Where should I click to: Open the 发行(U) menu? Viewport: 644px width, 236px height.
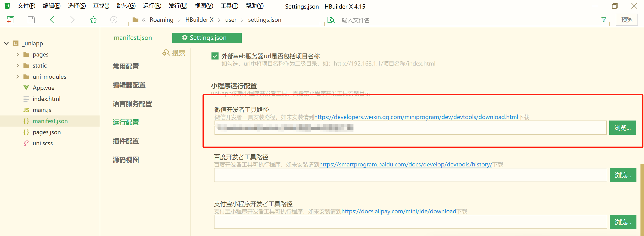pyautogui.click(x=178, y=6)
